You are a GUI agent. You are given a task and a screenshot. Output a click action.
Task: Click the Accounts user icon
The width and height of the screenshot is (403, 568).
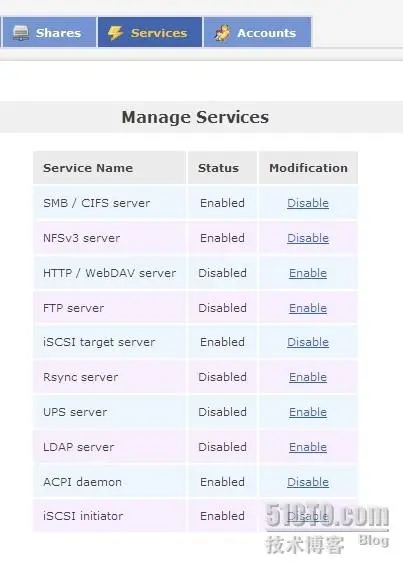(x=222, y=33)
